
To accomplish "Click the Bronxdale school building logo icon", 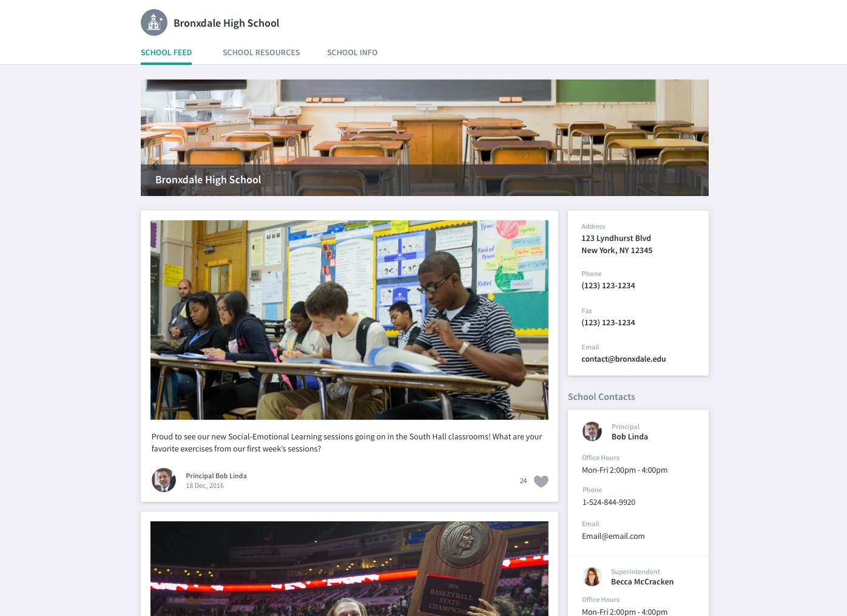I will point(154,22).
